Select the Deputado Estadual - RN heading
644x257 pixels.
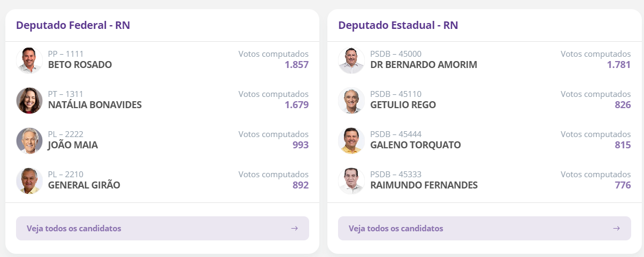click(398, 25)
